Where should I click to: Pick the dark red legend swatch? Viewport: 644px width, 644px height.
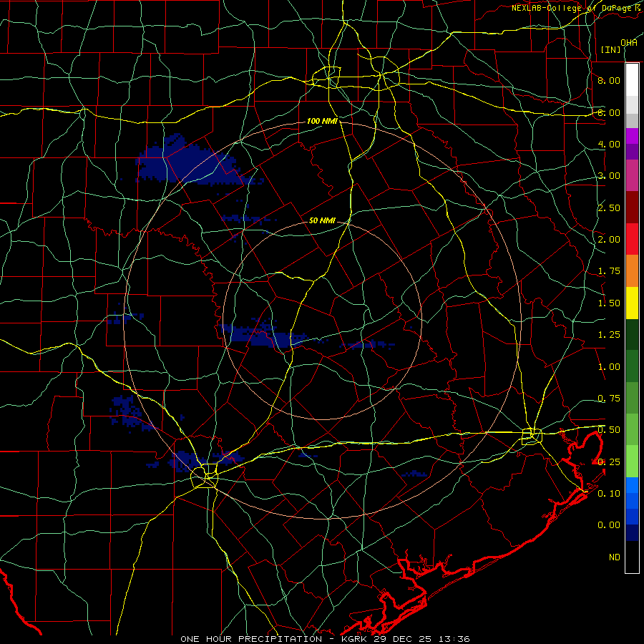[632, 208]
